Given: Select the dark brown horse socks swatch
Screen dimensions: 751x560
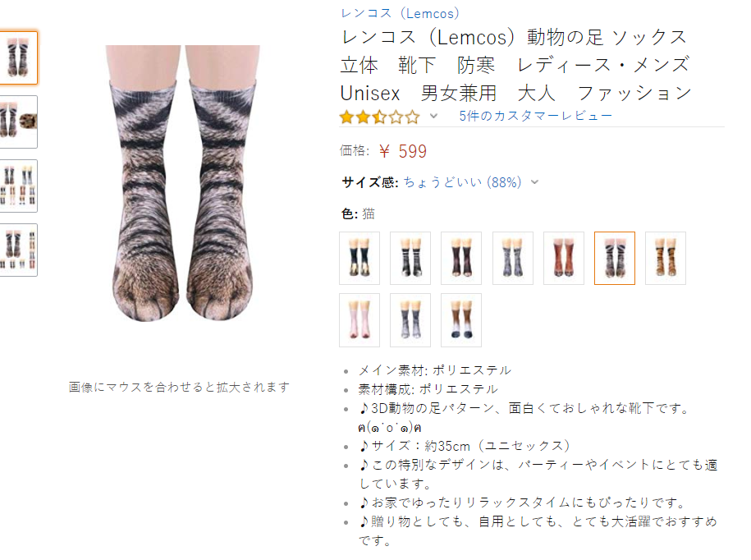Looking at the screenshot, I should pos(461,258).
